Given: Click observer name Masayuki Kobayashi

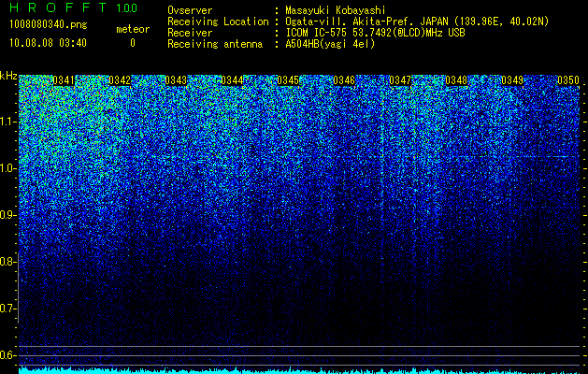Looking at the screenshot, I should coord(336,10).
